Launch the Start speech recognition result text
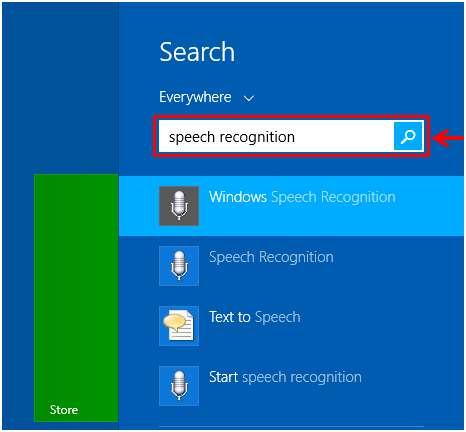466x432 pixels. (285, 377)
